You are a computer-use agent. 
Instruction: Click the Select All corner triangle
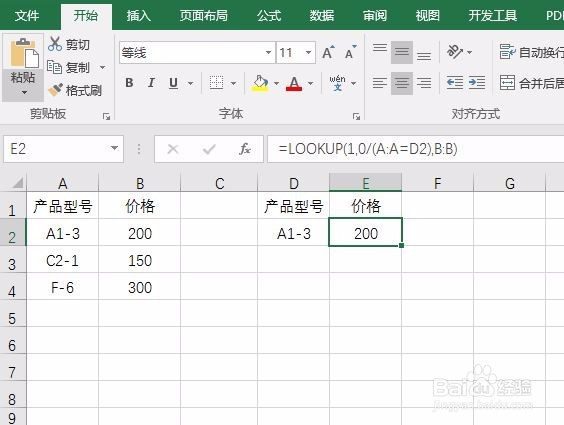point(17,183)
